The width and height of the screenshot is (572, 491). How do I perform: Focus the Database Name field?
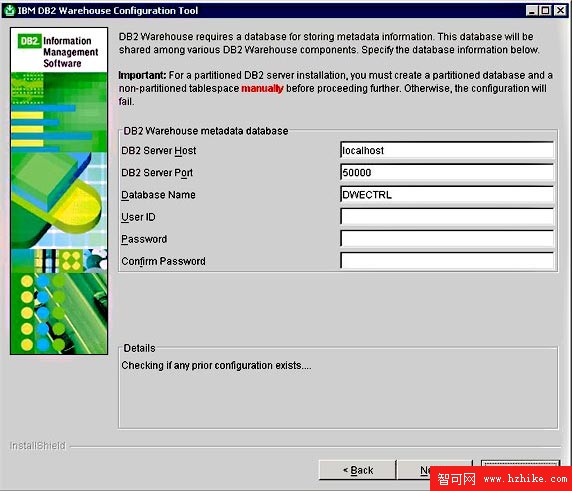tap(447, 195)
